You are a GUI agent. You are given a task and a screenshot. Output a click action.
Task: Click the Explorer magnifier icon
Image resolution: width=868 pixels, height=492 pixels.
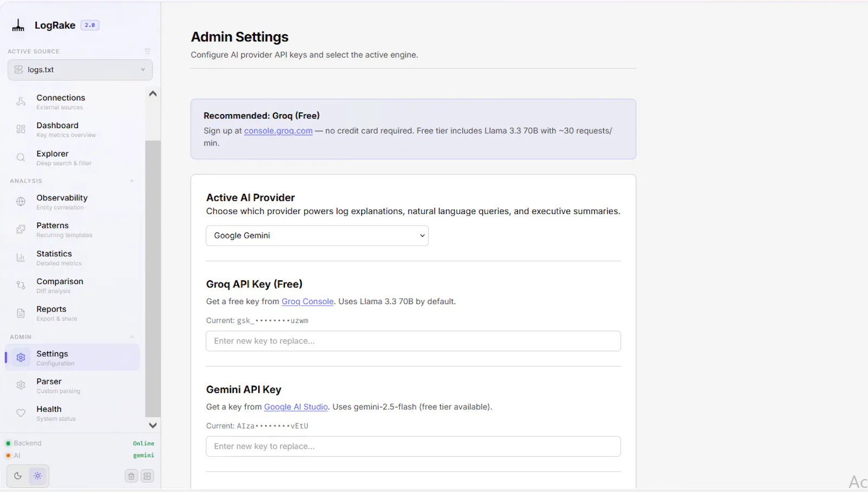tap(21, 157)
